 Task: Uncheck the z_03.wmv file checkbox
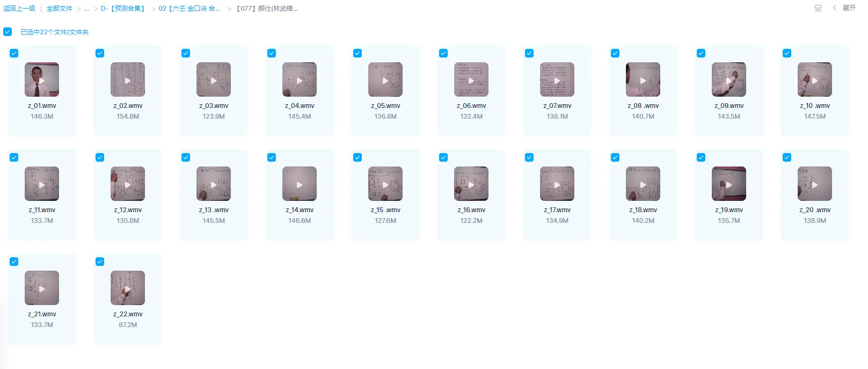186,53
